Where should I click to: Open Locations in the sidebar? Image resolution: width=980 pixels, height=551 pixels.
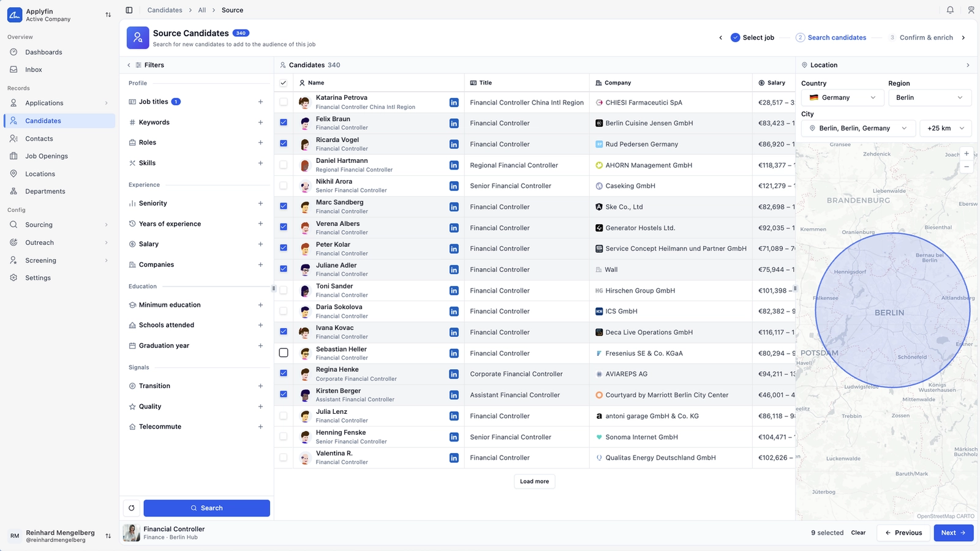[59, 174]
